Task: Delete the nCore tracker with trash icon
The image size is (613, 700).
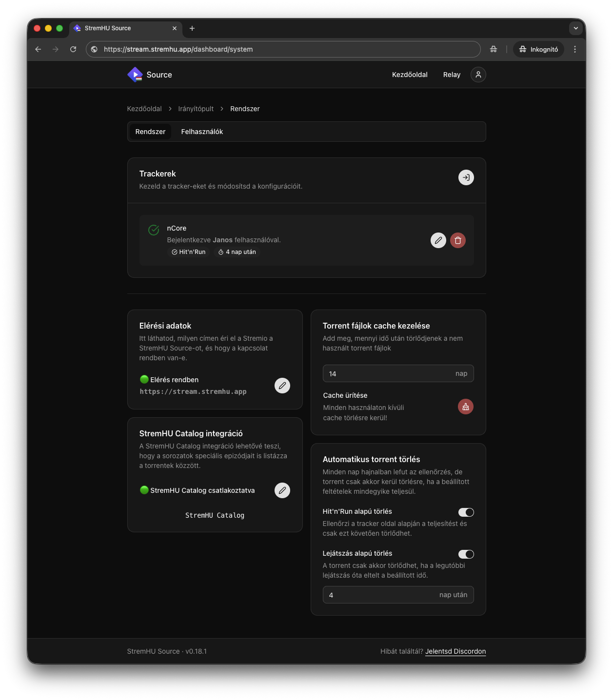Action: coord(457,240)
